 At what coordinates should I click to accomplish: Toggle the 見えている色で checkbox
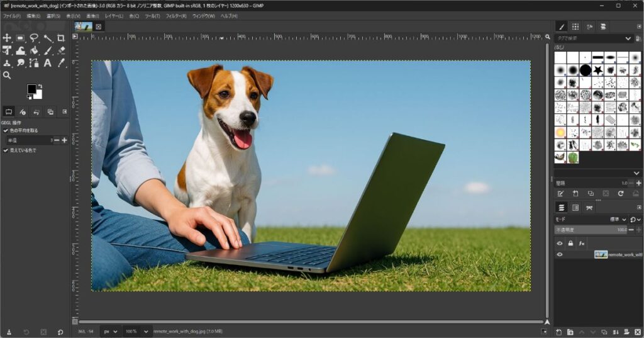click(x=6, y=150)
